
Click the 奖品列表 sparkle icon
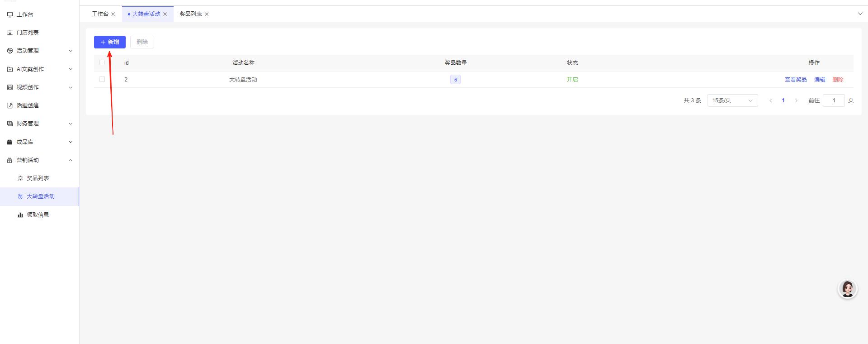pos(20,178)
